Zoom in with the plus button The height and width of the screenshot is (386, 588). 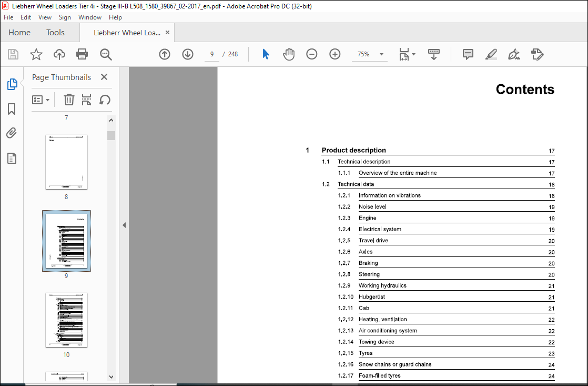click(335, 54)
